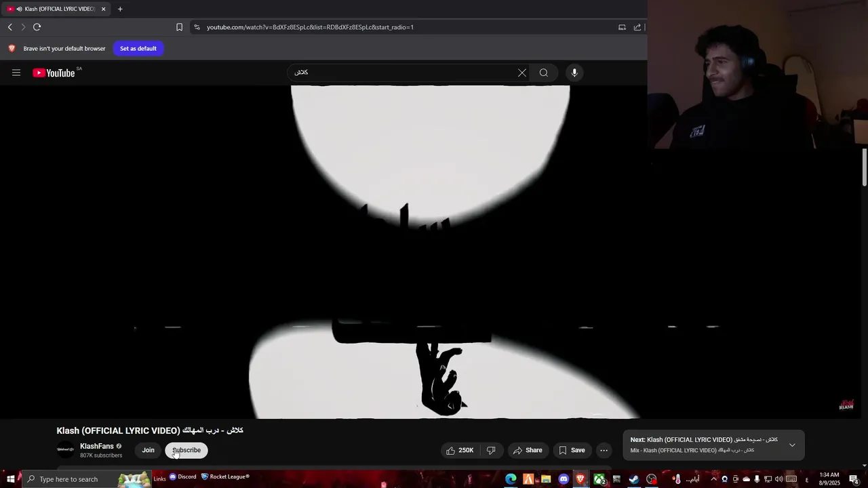Open Steam from taskbar

(x=634, y=479)
